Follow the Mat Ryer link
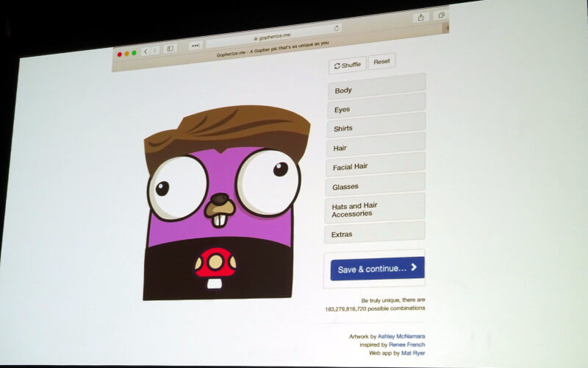Image resolution: width=588 pixels, height=368 pixels. 413,353
